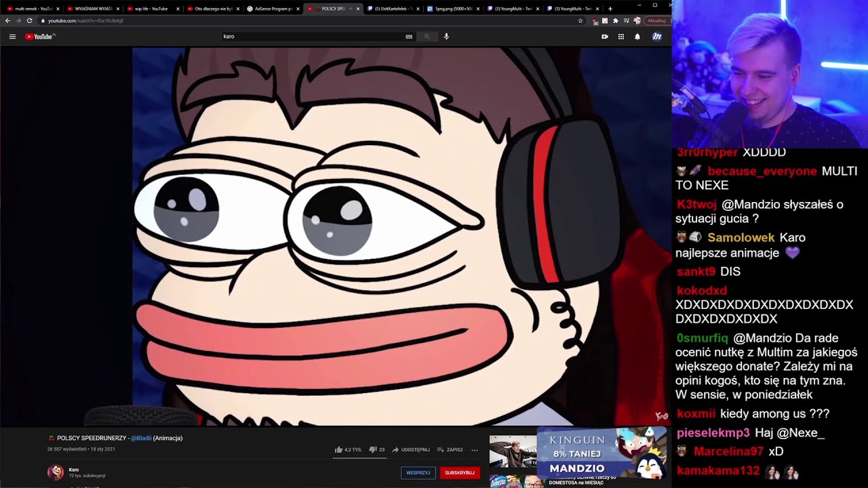868x488 pixels.
Task: Open the YouTube apps grid icon
Action: click(621, 37)
